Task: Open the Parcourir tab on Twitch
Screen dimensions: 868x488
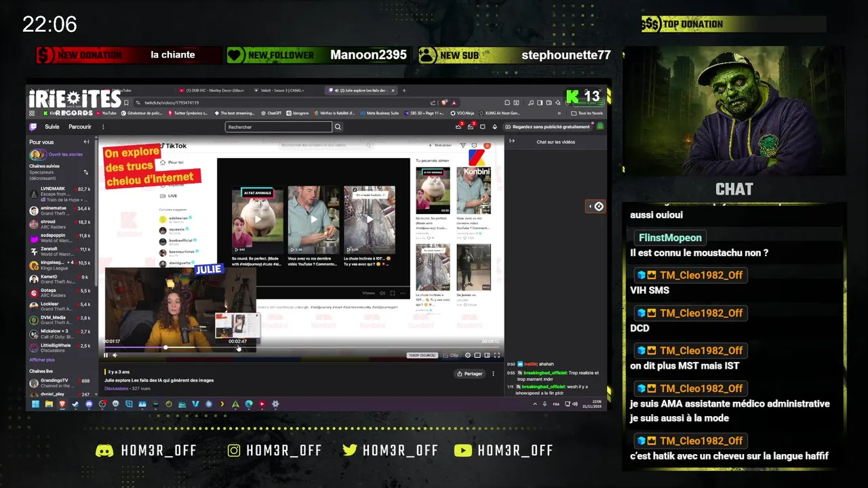Action: coord(79,127)
